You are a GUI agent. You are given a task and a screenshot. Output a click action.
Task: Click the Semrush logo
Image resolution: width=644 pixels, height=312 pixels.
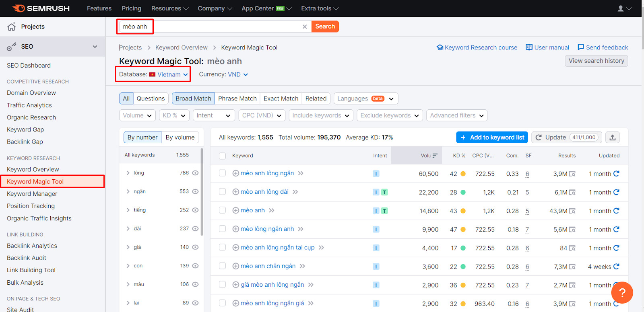point(41,8)
